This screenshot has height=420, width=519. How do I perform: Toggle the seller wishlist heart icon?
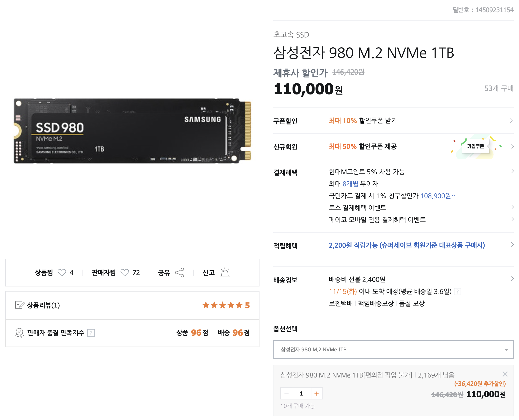click(x=125, y=273)
